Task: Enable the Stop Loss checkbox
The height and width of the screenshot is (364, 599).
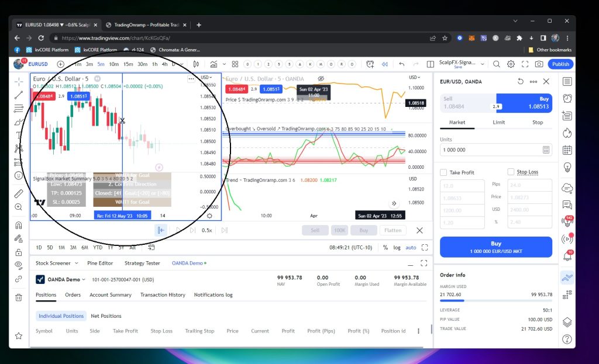Action: (x=511, y=172)
